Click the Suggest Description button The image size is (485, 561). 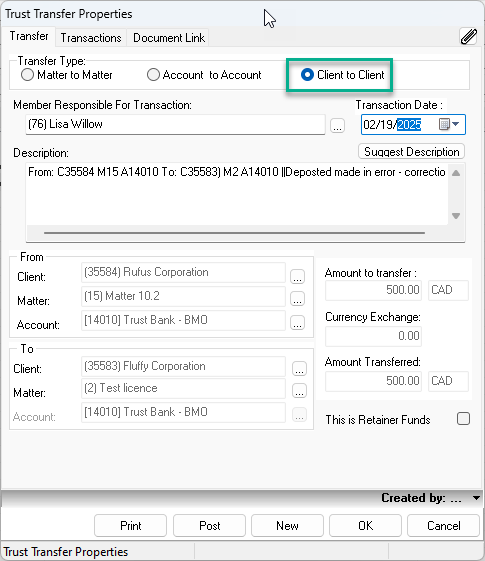point(411,152)
